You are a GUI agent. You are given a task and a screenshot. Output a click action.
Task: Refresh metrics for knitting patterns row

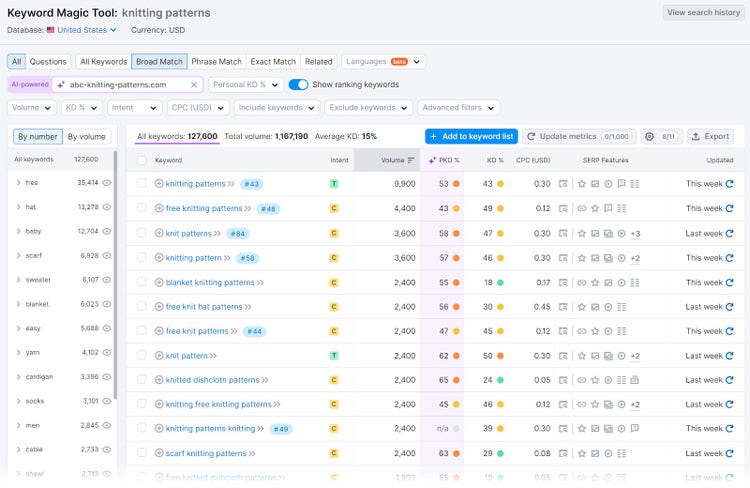[729, 184]
